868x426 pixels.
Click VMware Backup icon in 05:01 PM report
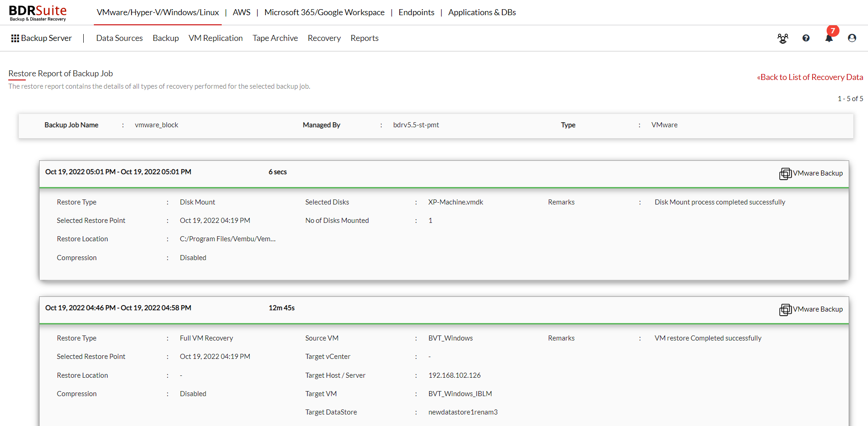coord(785,174)
